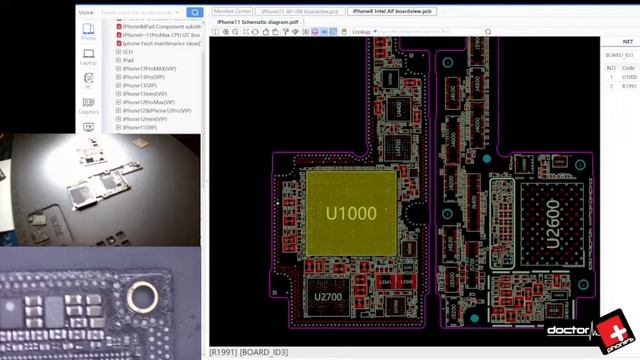Toggle the blue grid toolbar icon
The height and width of the screenshot is (360, 640).
(x=333, y=31)
